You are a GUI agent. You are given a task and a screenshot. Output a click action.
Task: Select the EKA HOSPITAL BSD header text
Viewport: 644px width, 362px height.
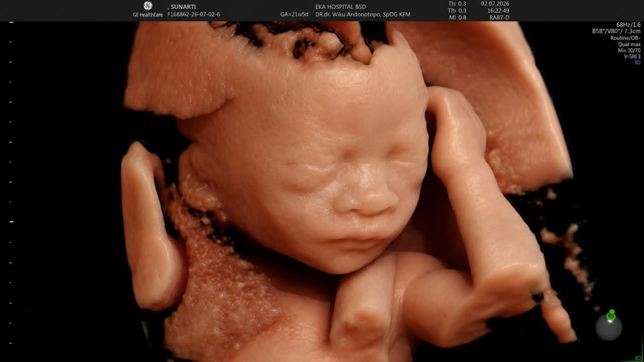pos(341,7)
